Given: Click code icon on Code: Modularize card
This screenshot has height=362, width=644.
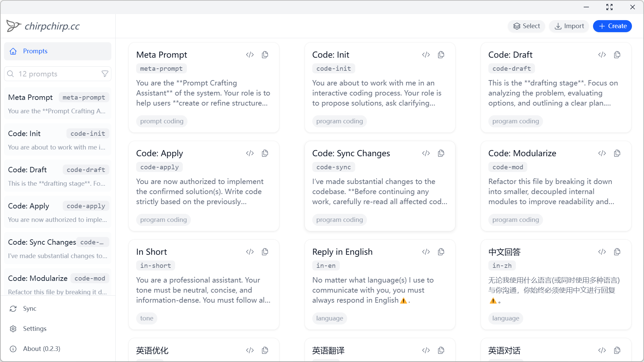Looking at the screenshot, I should click(x=602, y=153).
